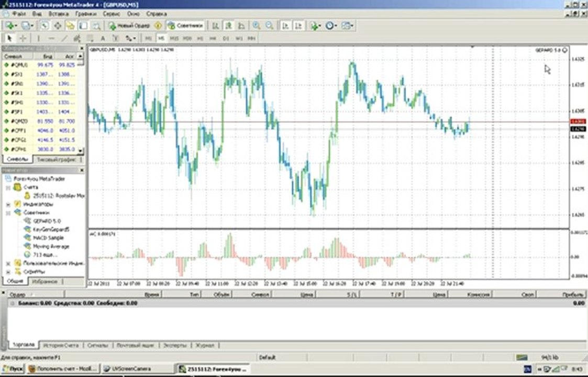Select the #QMU1 symbol row

39,65
